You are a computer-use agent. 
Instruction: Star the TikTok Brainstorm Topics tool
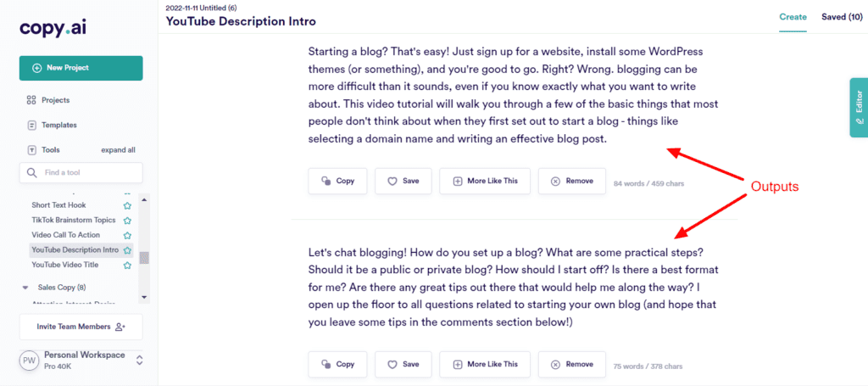[127, 220]
